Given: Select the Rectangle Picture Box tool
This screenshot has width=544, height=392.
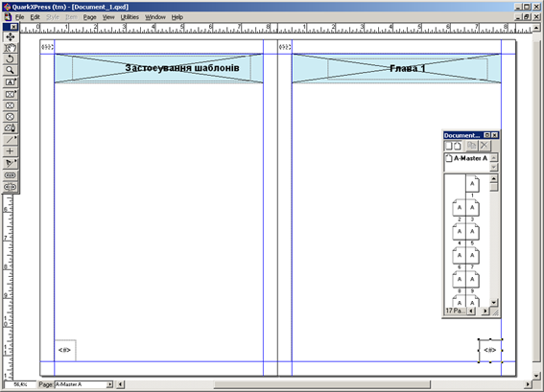Looking at the screenshot, I should pos(10,94).
